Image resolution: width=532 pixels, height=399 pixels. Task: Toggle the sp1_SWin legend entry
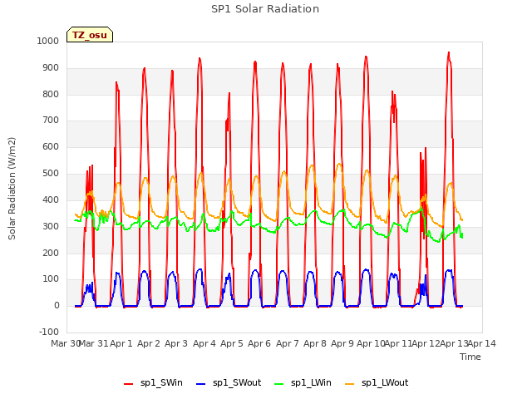pos(153,383)
